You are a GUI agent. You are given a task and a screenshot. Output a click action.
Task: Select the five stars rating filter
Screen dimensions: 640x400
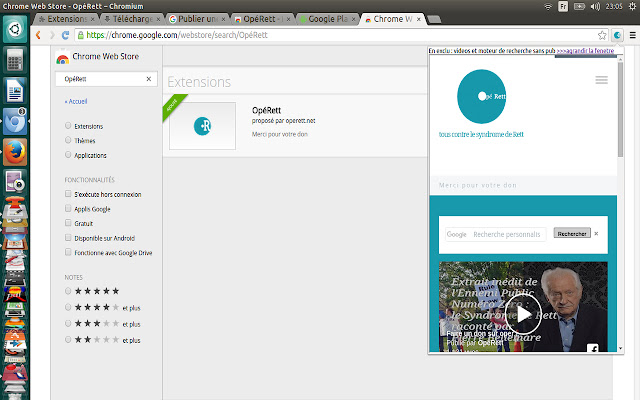68,291
